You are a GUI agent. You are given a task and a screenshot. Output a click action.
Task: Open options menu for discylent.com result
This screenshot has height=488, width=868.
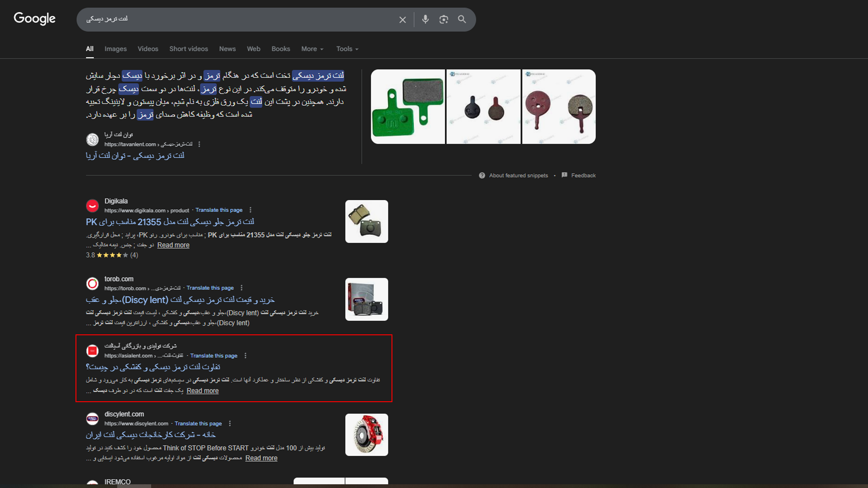click(230, 423)
